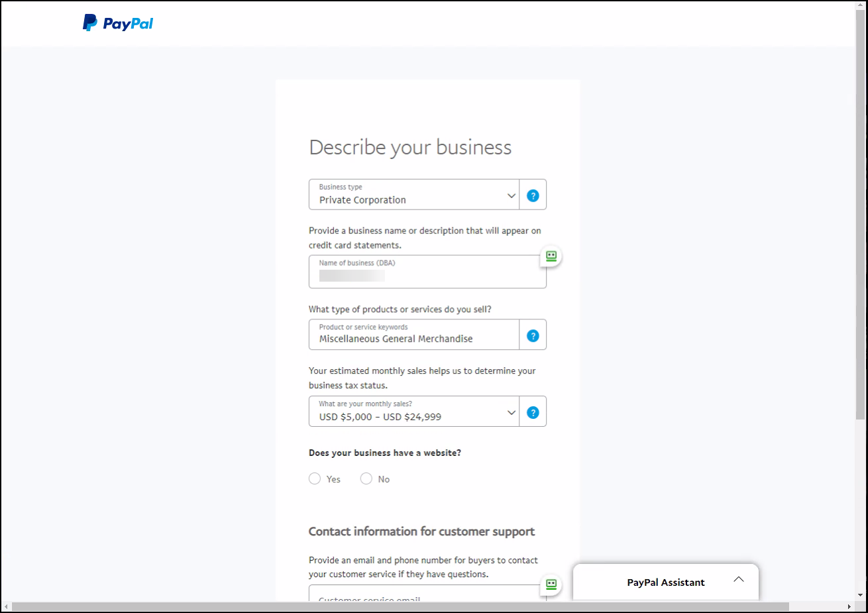The height and width of the screenshot is (613, 868).
Task: Open the monthly sales dropdown
Action: pyautogui.click(x=414, y=411)
